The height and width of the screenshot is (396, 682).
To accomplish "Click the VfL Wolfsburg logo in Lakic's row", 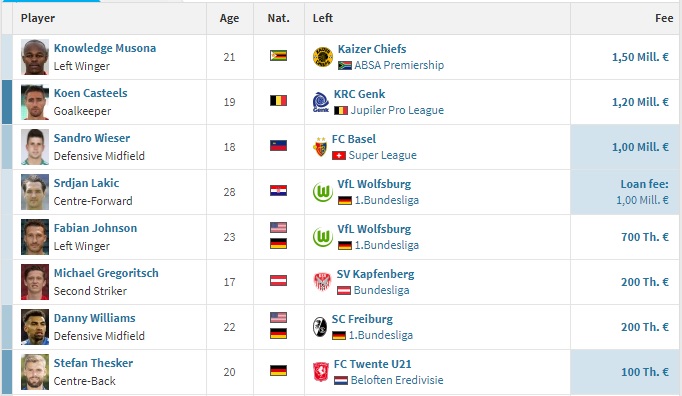I will coord(323,192).
